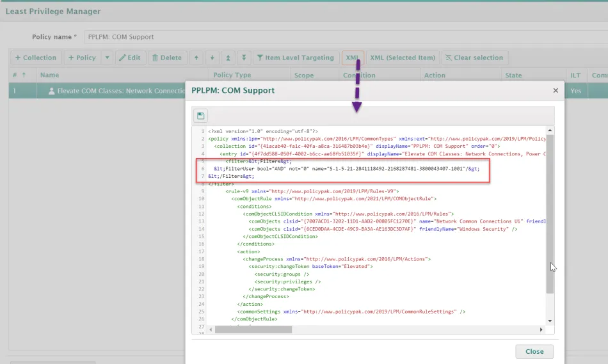Move item to bottom arrow
Image resolution: width=608 pixels, height=364 pixels.
[244, 58]
